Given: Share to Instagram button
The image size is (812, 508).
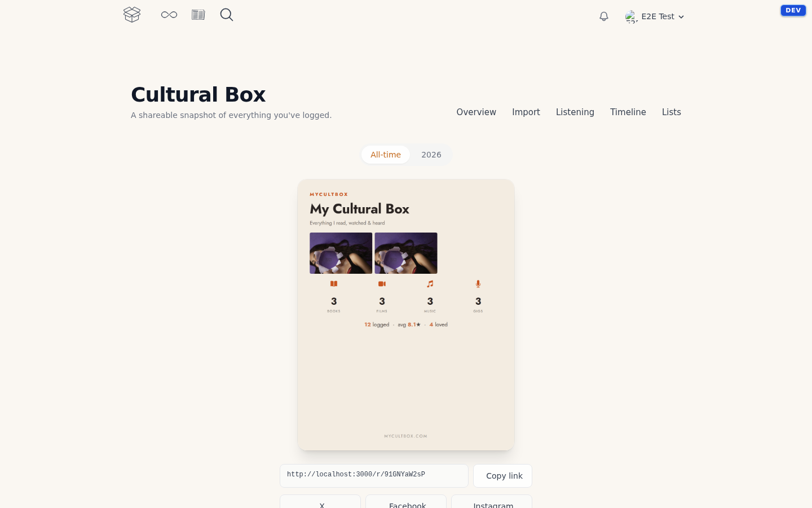Looking at the screenshot, I should pos(492,502).
